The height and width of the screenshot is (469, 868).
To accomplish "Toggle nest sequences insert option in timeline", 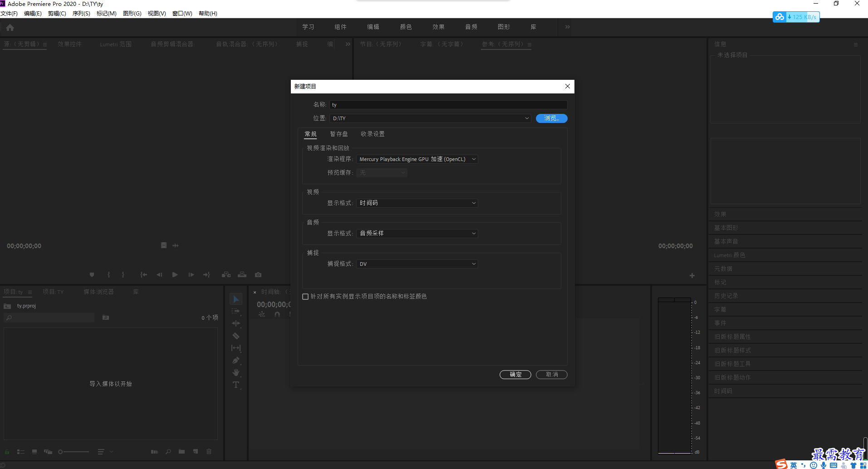I will pyautogui.click(x=262, y=314).
